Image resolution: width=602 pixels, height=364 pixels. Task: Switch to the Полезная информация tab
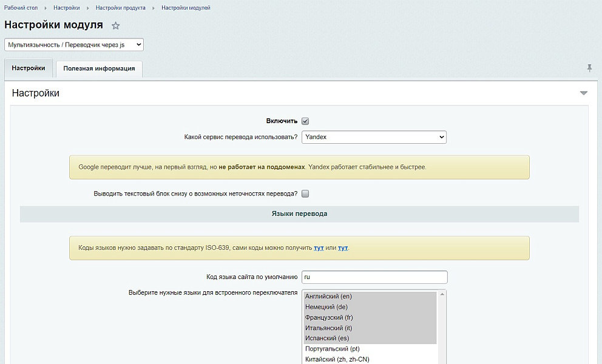[x=99, y=69]
